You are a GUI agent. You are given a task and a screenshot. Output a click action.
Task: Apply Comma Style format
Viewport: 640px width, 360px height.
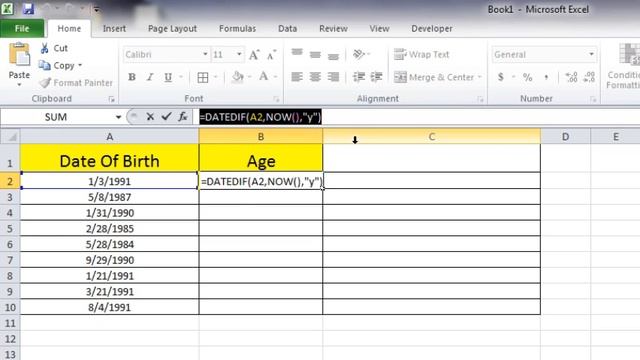[x=546, y=77]
